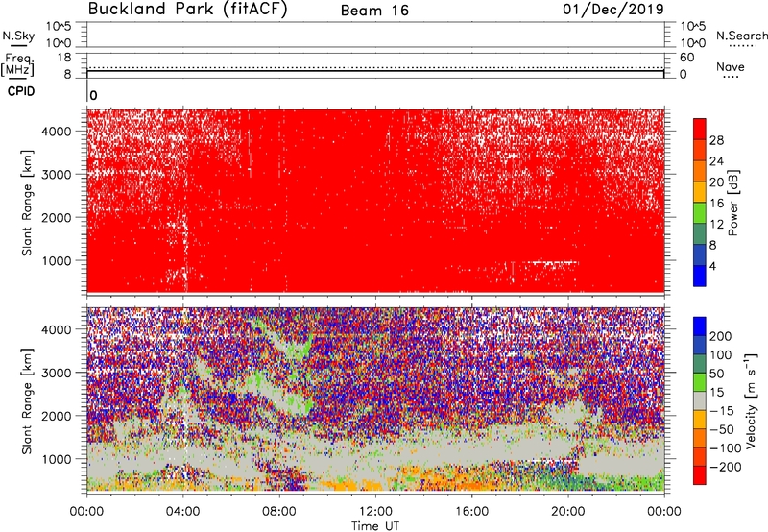
Task: Pick the orange 20–24 dB power colorbar segment
Action: [x=700, y=172]
